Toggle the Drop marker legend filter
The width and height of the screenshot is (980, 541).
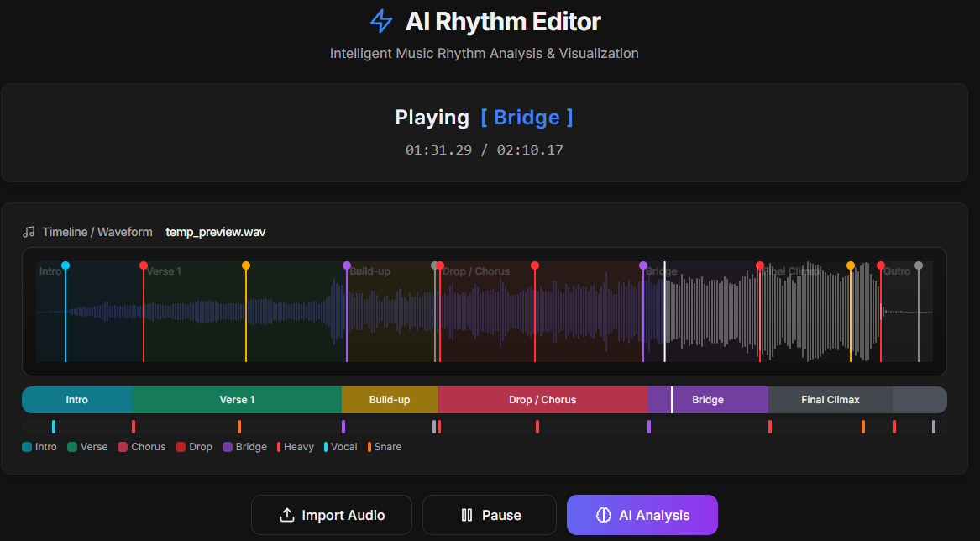coord(193,446)
